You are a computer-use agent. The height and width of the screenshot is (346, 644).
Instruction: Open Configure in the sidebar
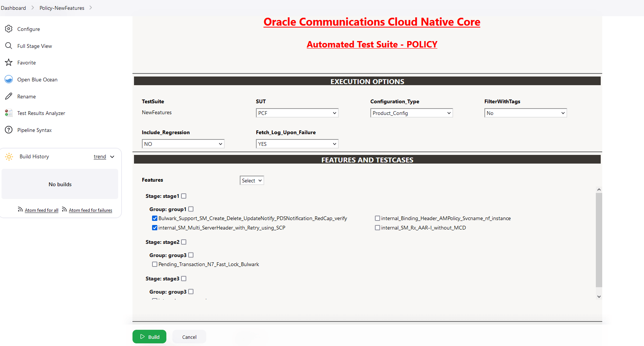[x=29, y=29]
